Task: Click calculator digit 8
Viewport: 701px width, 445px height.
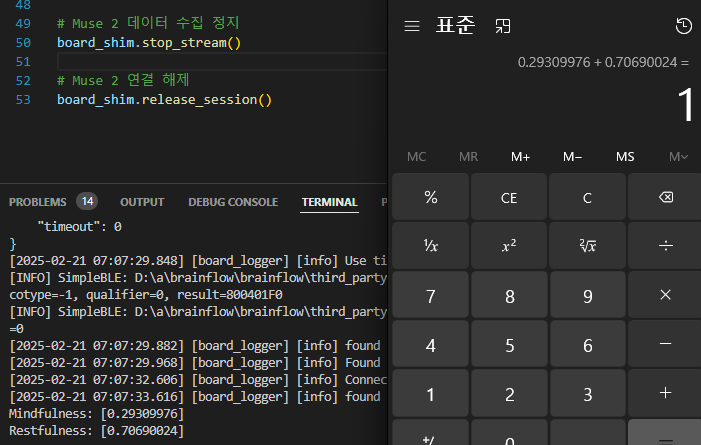Action: [510, 296]
